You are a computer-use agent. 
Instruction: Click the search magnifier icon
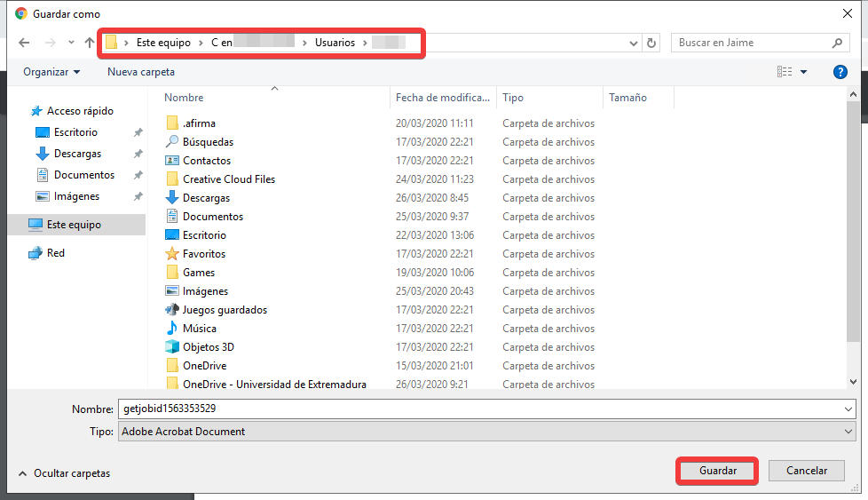tap(837, 43)
